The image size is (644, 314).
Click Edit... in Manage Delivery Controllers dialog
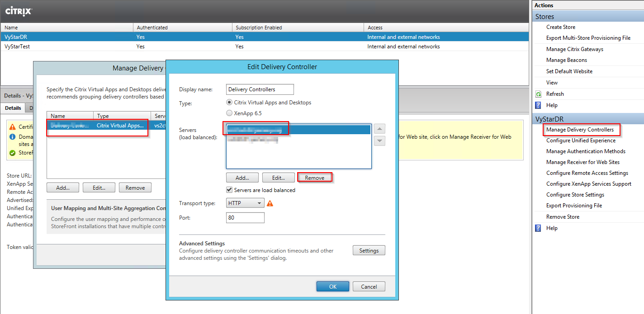click(x=99, y=187)
